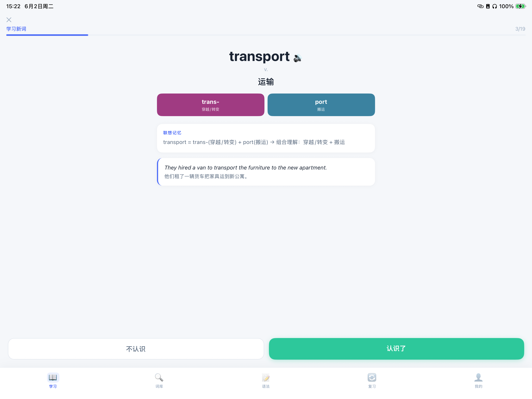Mark word as 认识了

pyautogui.click(x=396, y=349)
